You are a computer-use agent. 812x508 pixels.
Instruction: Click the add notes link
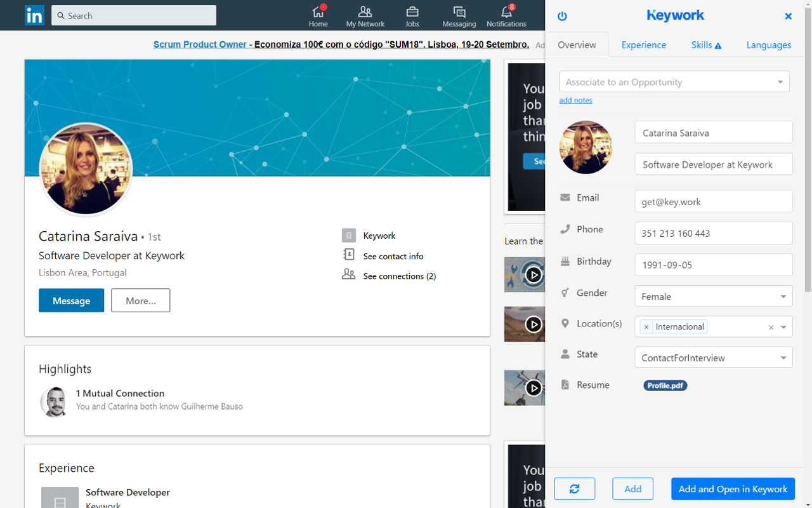coord(575,100)
